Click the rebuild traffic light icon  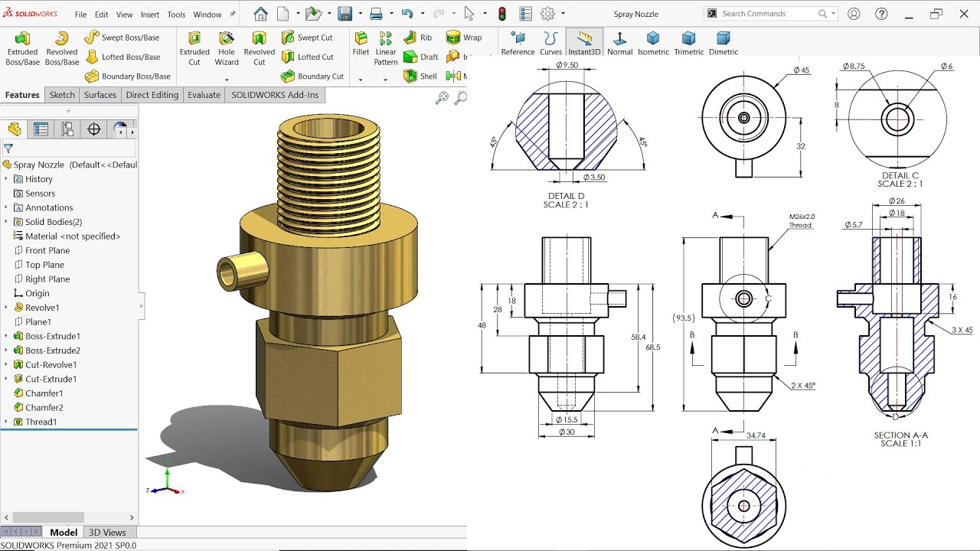[x=502, y=14]
